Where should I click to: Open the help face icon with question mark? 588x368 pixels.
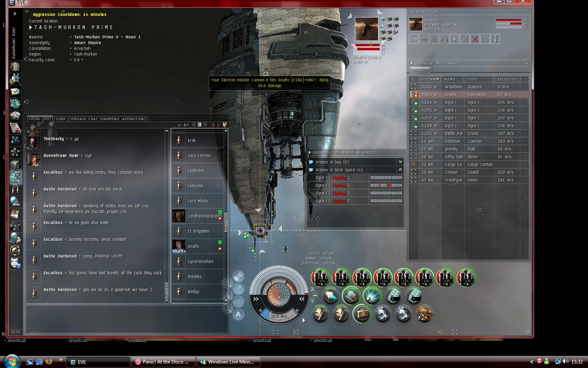tap(15, 262)
